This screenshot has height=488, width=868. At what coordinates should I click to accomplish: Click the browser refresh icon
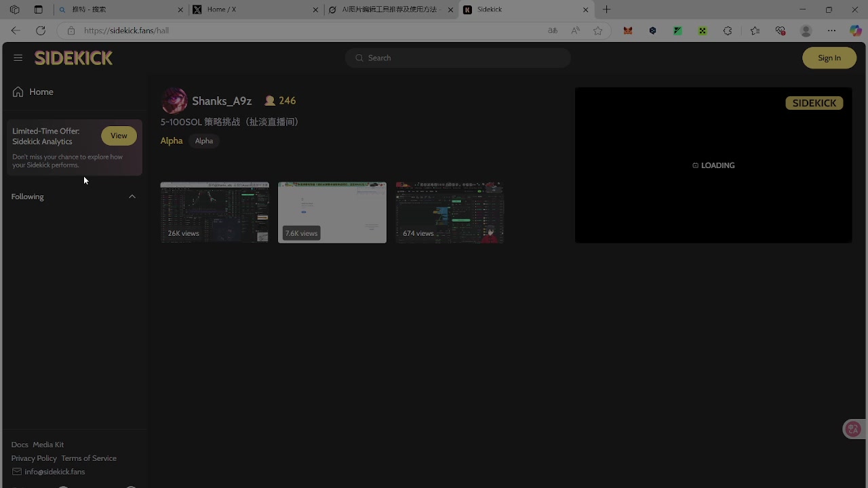click(41, 30)
